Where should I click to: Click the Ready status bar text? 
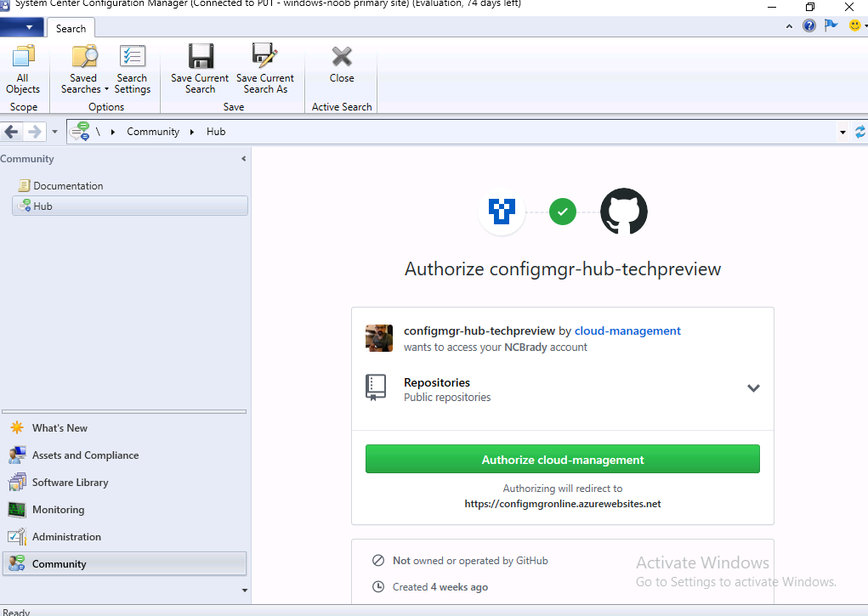pos(16,612)
